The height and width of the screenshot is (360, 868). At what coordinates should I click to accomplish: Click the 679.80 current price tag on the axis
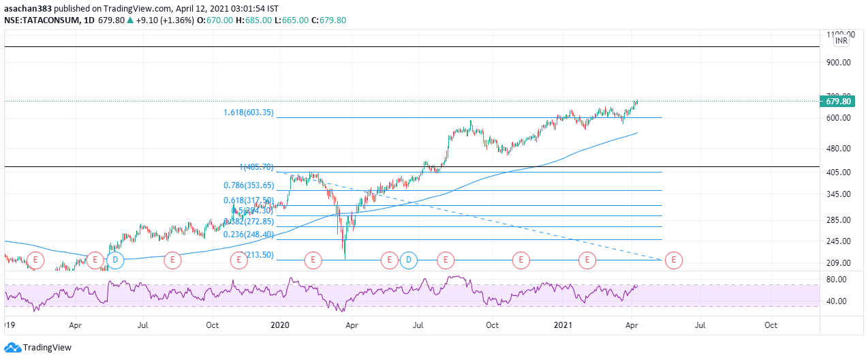click(x=837, y=101)
